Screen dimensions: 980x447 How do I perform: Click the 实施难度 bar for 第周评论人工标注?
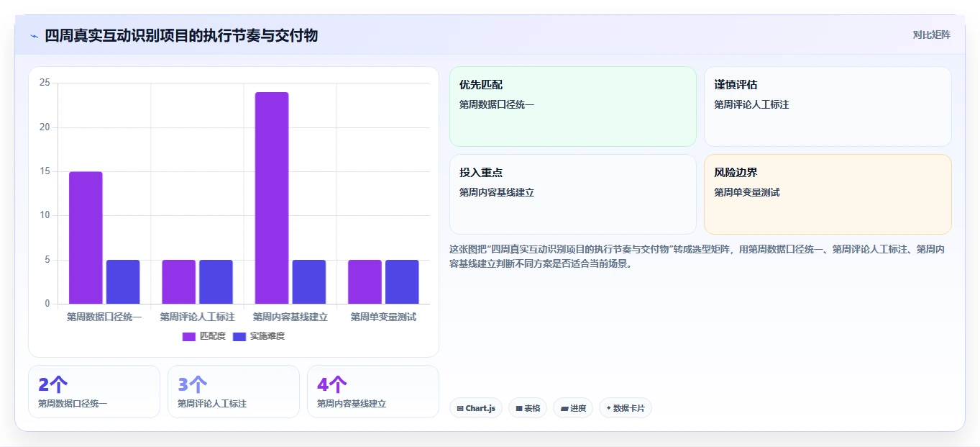click(x=216, y=281)
